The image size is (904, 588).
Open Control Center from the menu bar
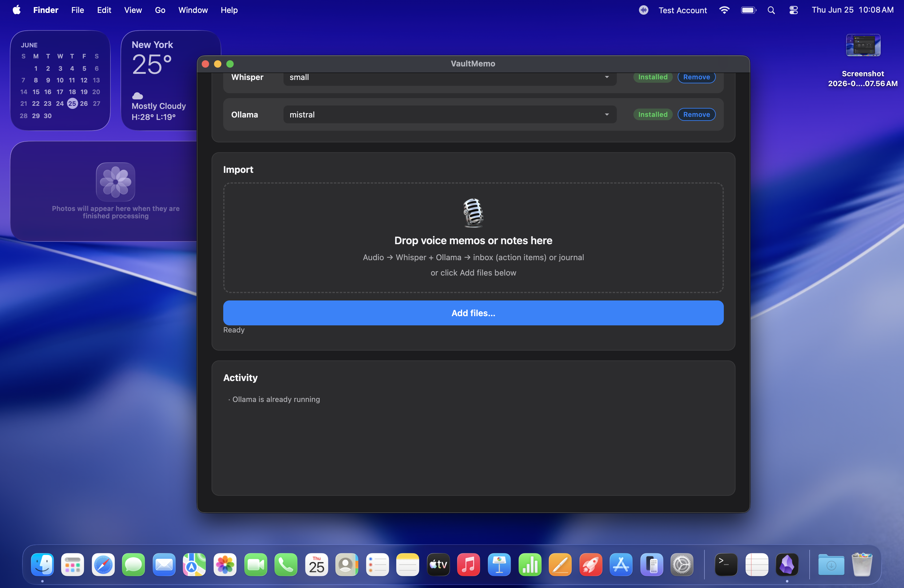(794, 10)
